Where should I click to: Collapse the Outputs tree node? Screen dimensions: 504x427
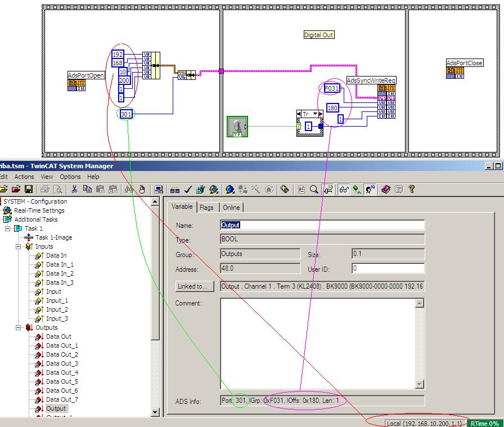(x=19, y=327)
